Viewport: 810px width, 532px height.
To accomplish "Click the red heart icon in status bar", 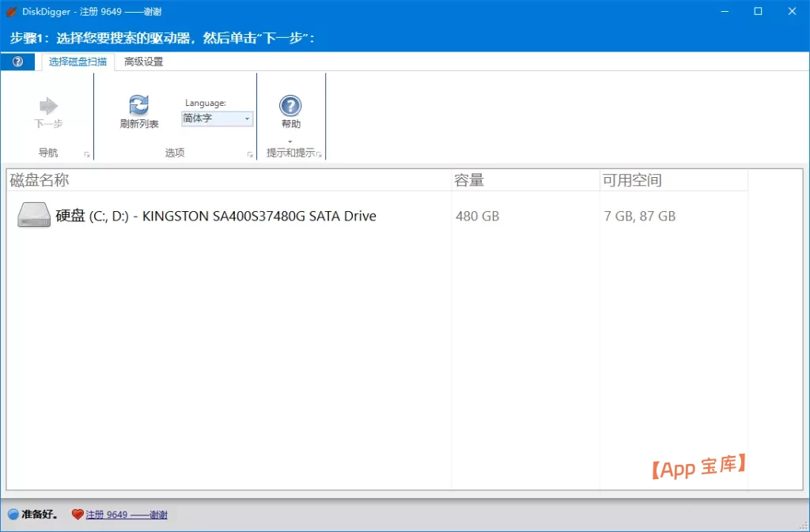I will pyautogui.click(x=78, y=515).
